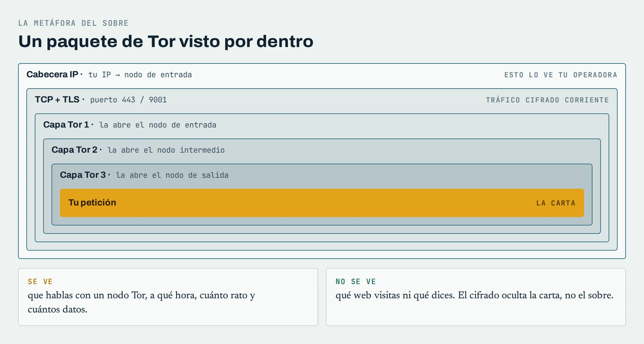644x344 pixels.
Task: Click 'la abre el nodo de entrada' text
Action: coord(158,125)
